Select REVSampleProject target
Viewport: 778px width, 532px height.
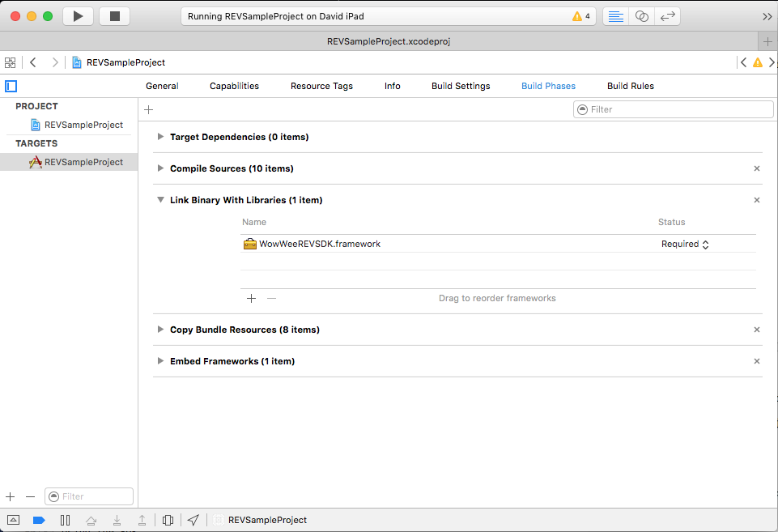pos(69,162)
